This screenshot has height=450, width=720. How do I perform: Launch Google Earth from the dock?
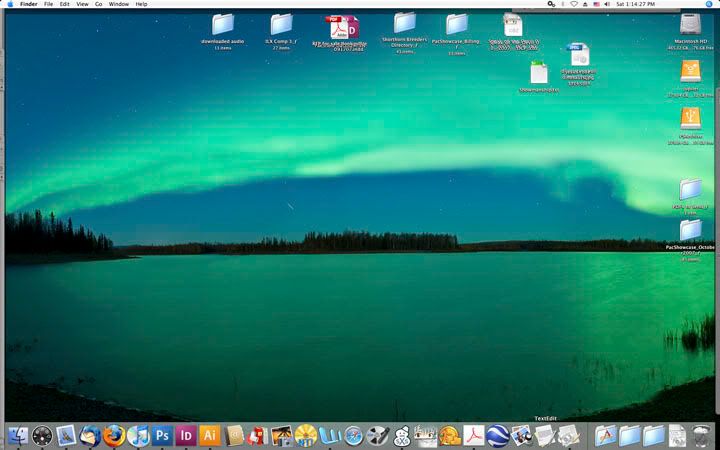(497, 435)
